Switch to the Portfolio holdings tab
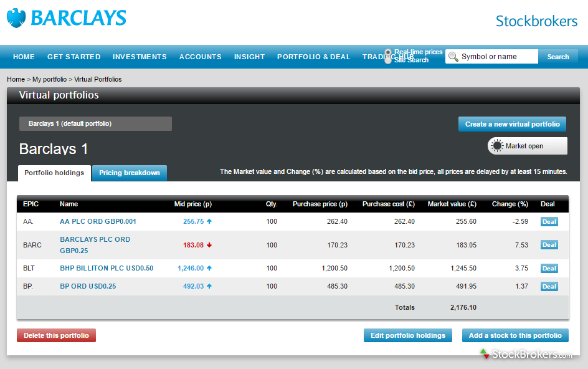The image size is (588, 369). (x=54, y=173)
